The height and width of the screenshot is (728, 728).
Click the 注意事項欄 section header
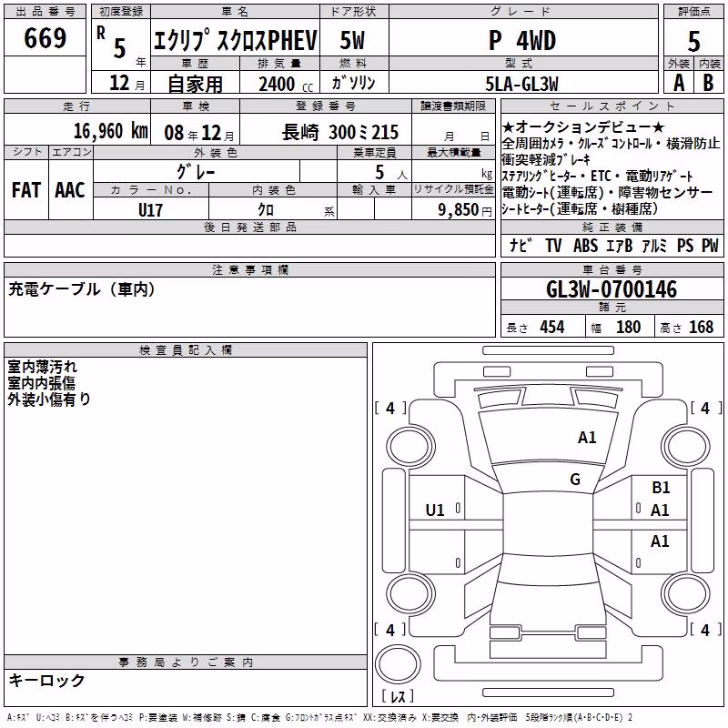coord(249,269)
